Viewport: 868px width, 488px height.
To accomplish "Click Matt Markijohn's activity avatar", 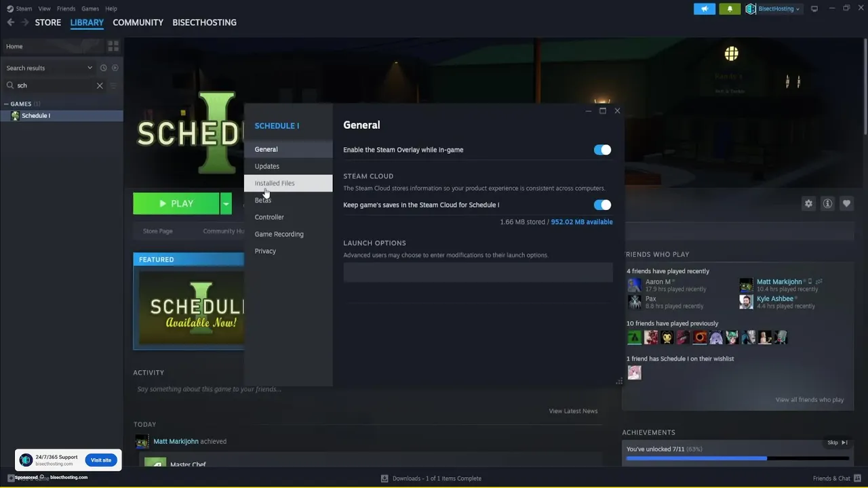I will [142, 442].
